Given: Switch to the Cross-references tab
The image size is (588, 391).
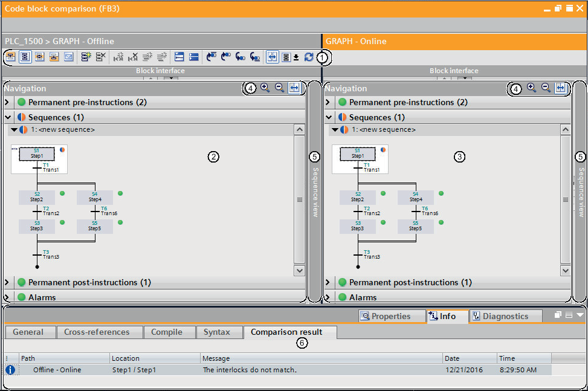Looking at the screenshot, I should pyautogui.click(x=97, y=332).
